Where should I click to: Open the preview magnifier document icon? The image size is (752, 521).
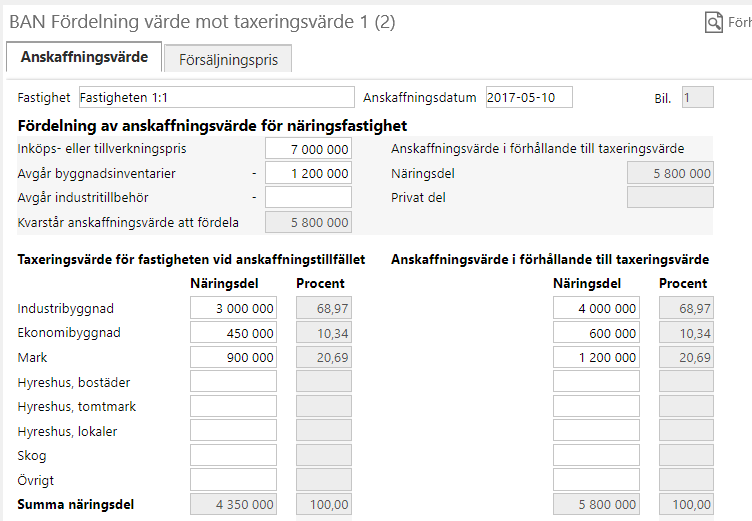(x=714, y=22)
